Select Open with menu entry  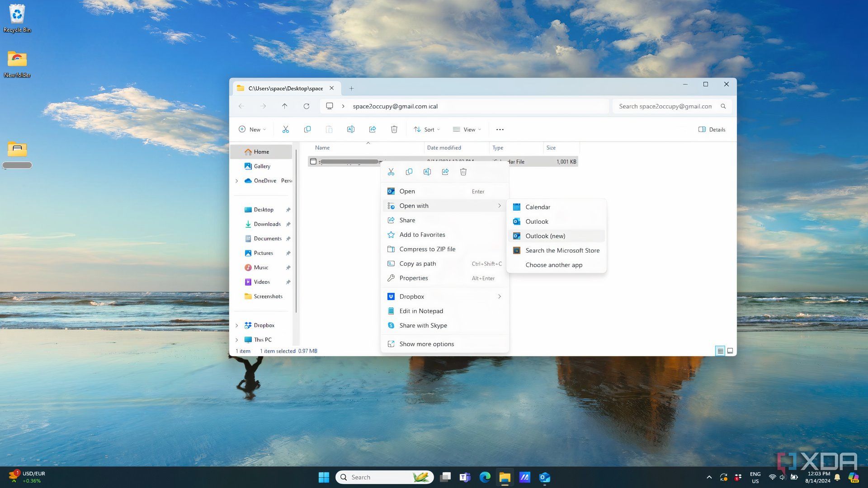[445, 206]
